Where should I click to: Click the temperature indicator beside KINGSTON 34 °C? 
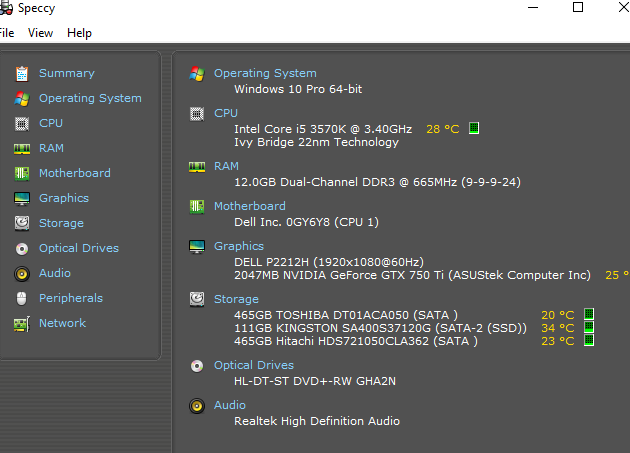(589, 327)
